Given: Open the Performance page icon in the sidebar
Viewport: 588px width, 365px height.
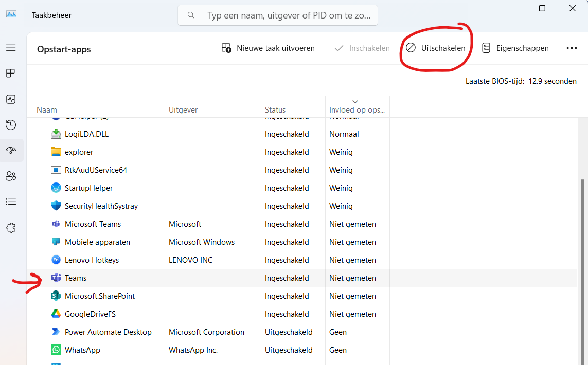Looking at the screenshot, I should point(11,99).
